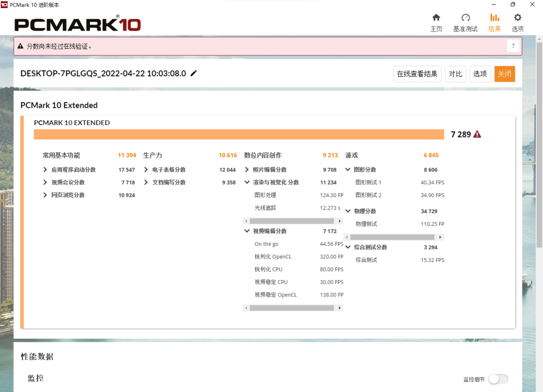
Task: Click the 数位内容创作 score 9 213
Action: (x=330, y=155)
